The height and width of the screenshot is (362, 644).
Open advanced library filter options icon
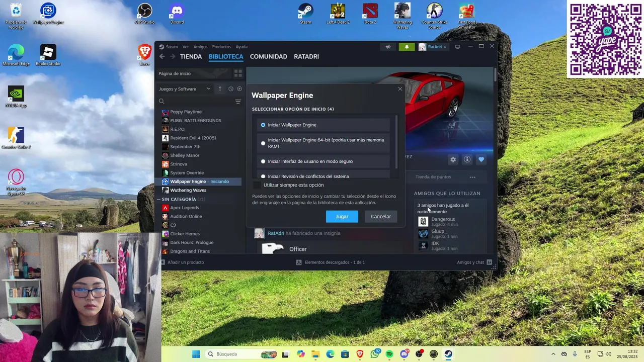click(x=238, y=102)
